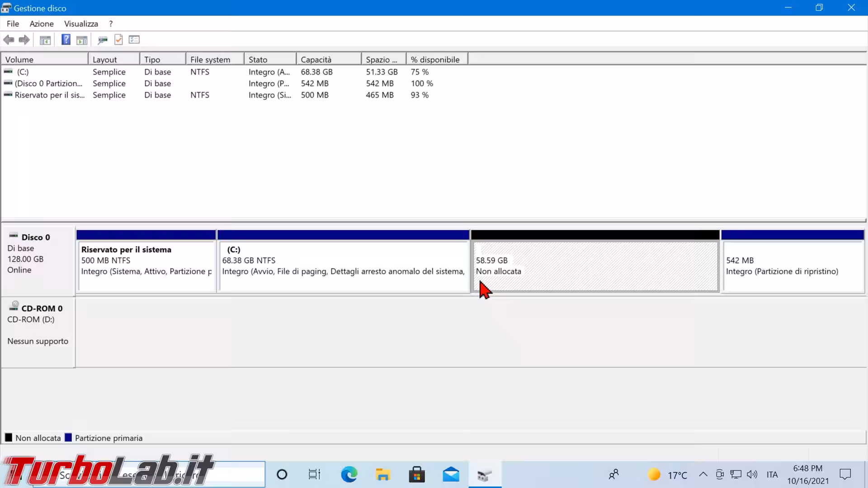Open the Azione menu
The image size is (868, 488).
coord(42,23)
